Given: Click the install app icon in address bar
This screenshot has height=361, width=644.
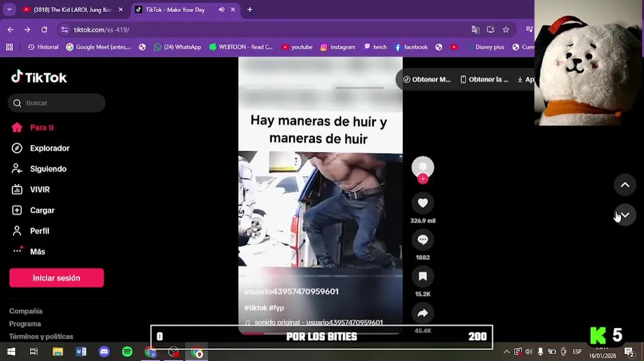Looking at the screenshot, I should (x=491, y=30).
